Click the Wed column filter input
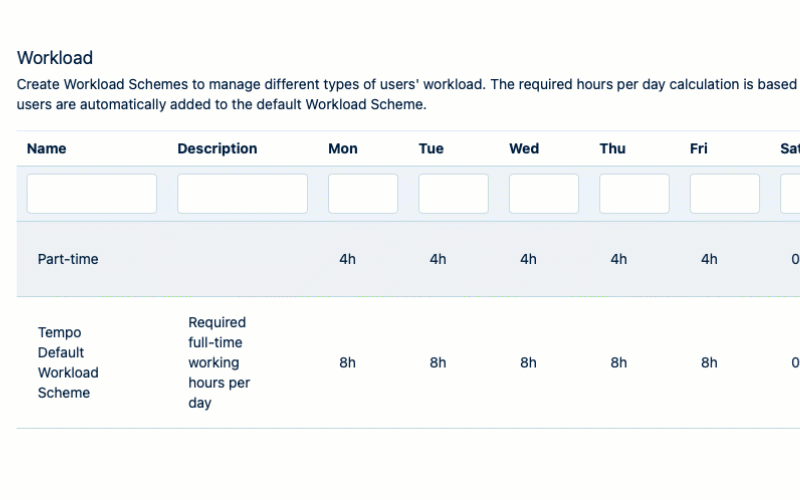The width and height of the screenshot is (800, 500). (x=544, y=194)
